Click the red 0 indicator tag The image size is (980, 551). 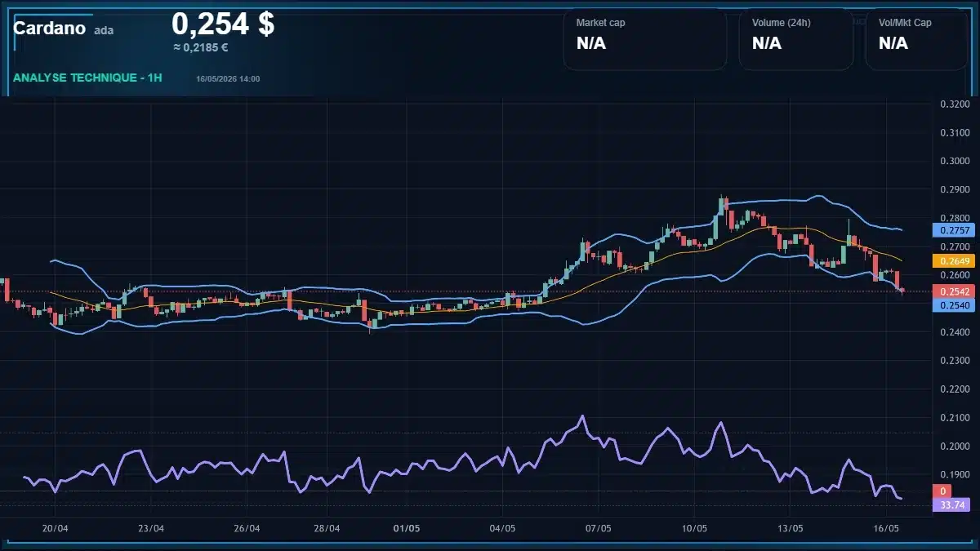coord(943,491)
